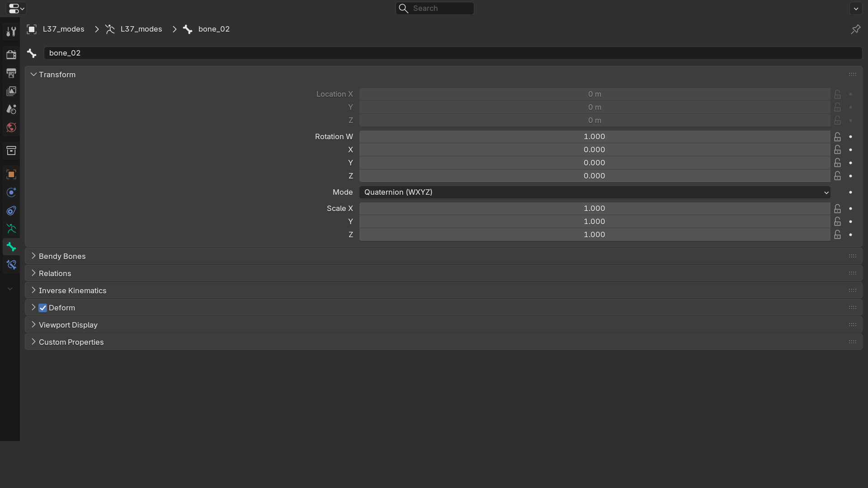
Task: Click the Location Y value field
Action: click(594, 107)
